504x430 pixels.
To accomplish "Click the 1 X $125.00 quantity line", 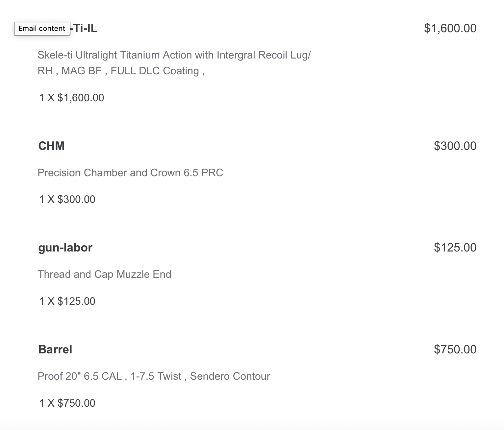I will [x=67, y=301].
